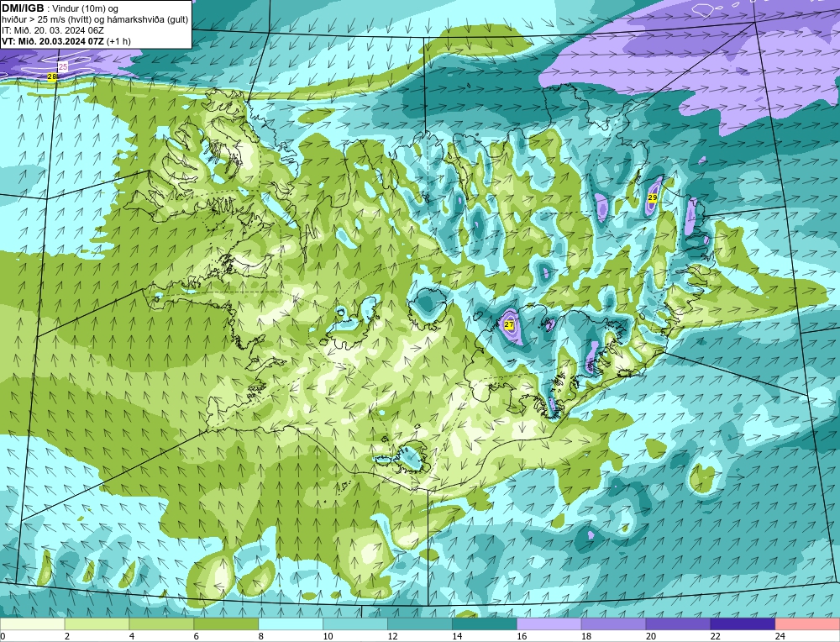Click the scale number 22 on the legend
The height and width of the screenshot is (642, 840).
[x=715, y=636]
